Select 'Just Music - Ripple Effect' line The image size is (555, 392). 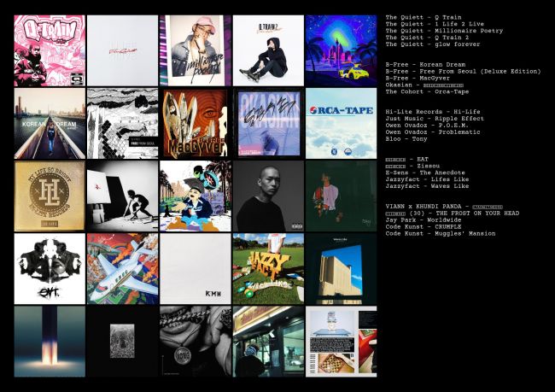[x=435, y=118]
